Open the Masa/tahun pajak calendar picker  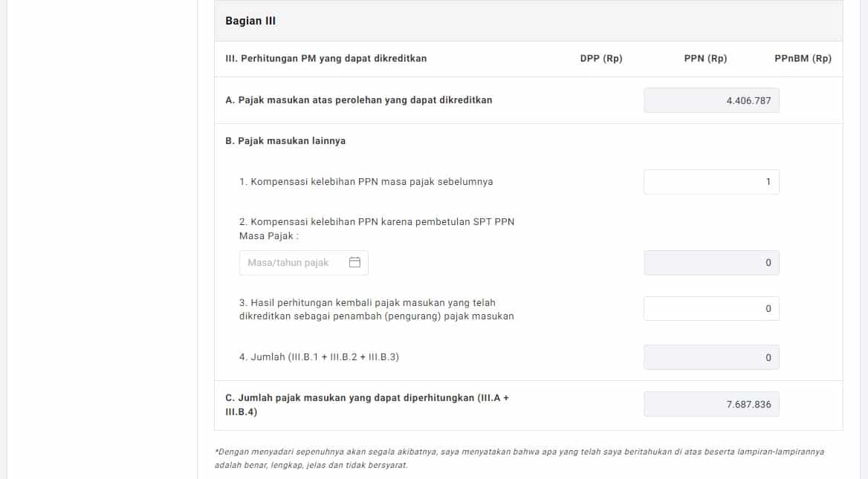tap(354, 262)
